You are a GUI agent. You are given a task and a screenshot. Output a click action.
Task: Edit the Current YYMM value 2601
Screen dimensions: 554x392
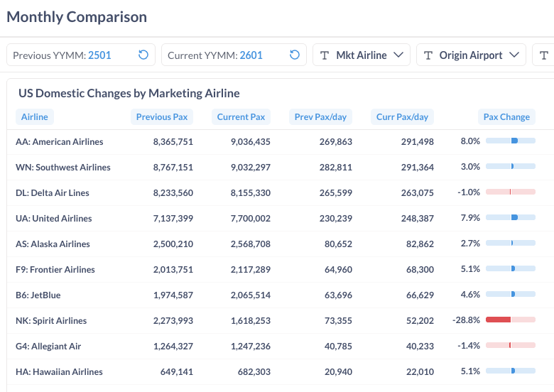pyautogui.click(x=251, y=55)
